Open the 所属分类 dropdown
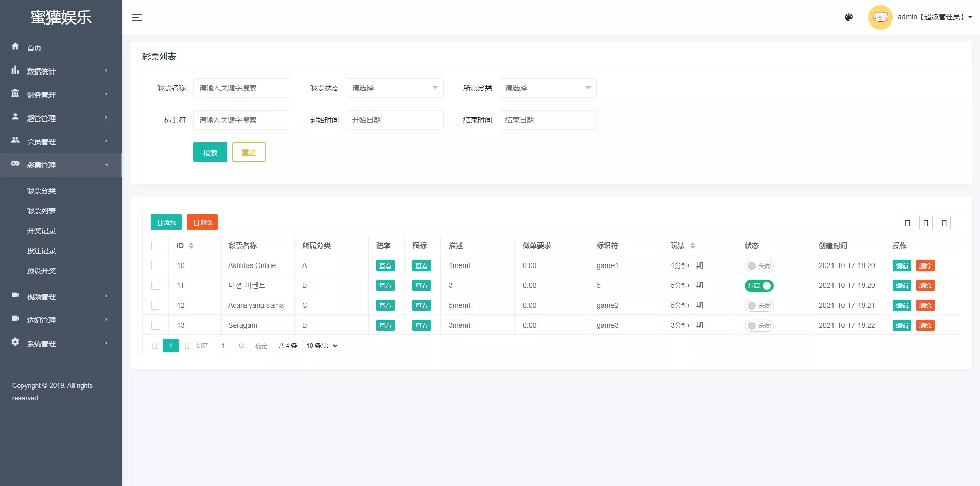The image size is (980, 486). 548,88
